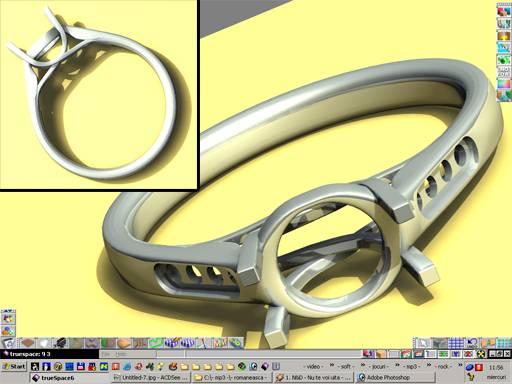512x384 pixels.
Task: Click the blue striped surface icon with arrow
Action: point(172,343)
